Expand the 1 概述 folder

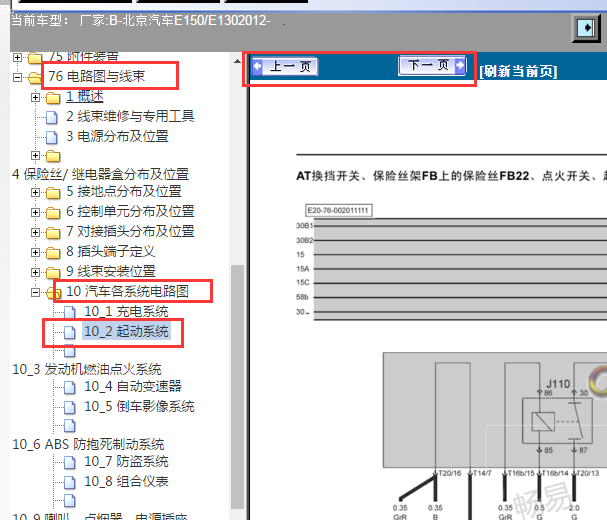tap(36, 97)
